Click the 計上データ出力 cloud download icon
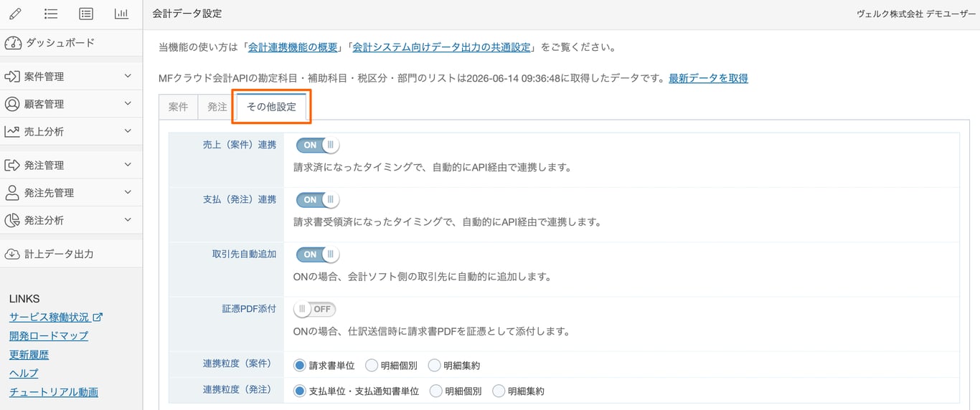Image resolution: width=980 pixels, height=410 pixels. tap(12, 254)
